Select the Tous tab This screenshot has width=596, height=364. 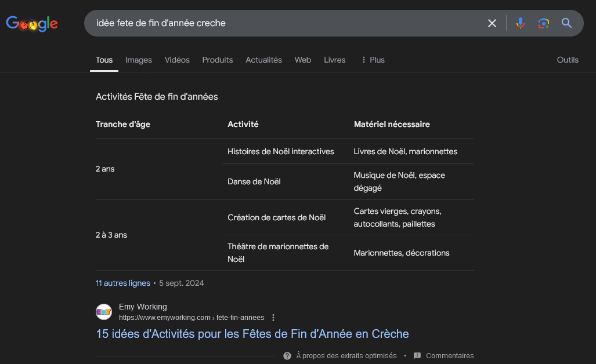coord(104,60)
